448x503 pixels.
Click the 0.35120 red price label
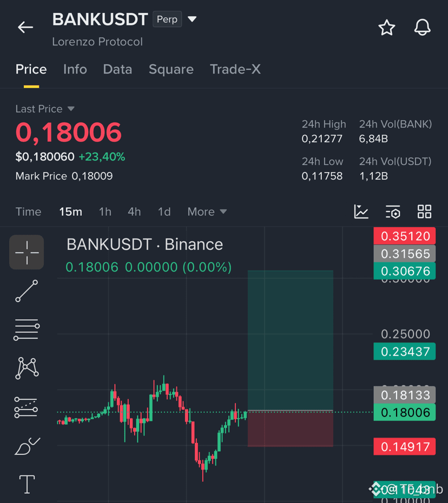(x=405, y=236)
